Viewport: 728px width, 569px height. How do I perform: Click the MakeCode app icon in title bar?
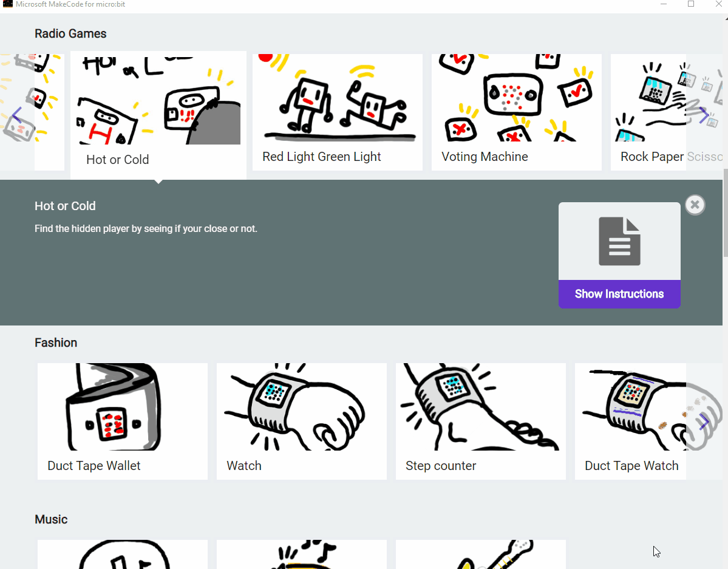click(x=8, y=4)
